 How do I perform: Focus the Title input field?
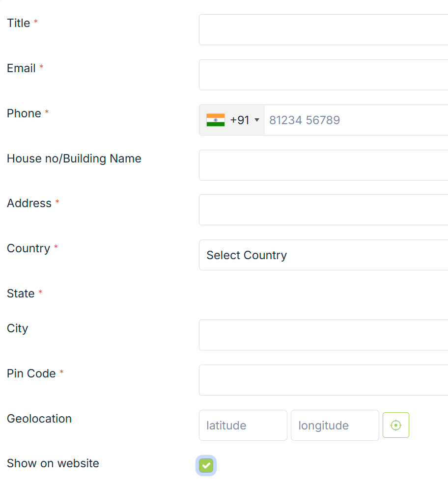coord(323,30)
